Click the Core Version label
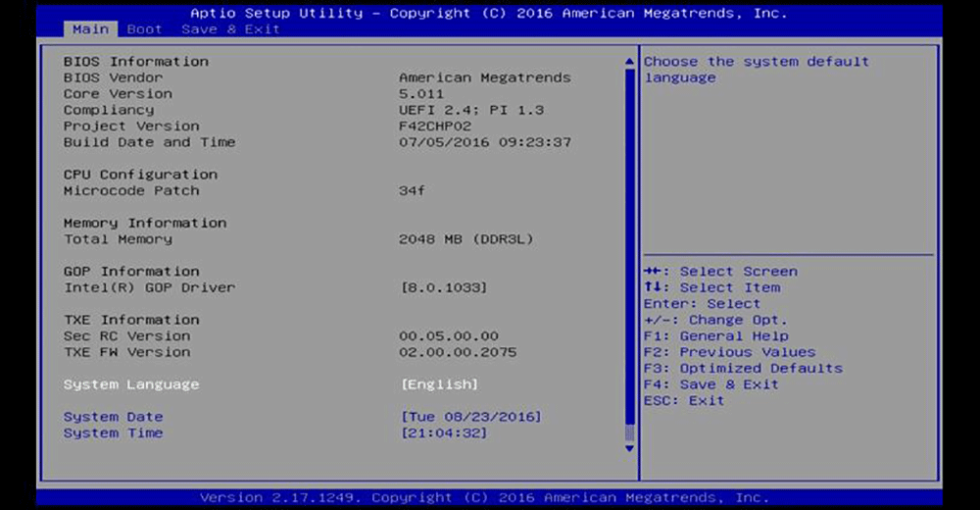Viewport: 980px width, 510px height. click(x=119, y=94)
